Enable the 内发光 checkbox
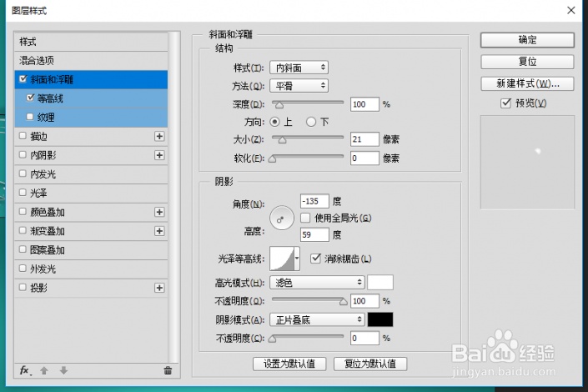The width and height of the screenshot is (588, 392). [x=23, y=173]
